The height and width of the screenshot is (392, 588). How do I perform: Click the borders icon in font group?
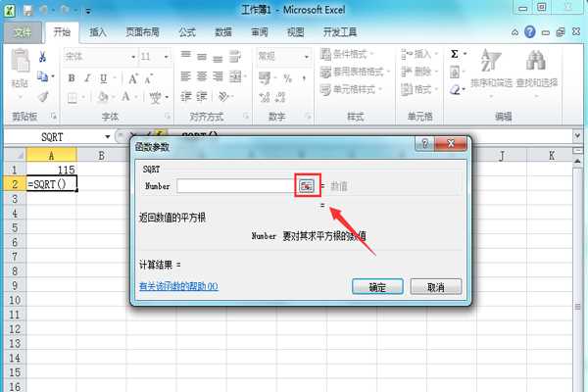73,98
